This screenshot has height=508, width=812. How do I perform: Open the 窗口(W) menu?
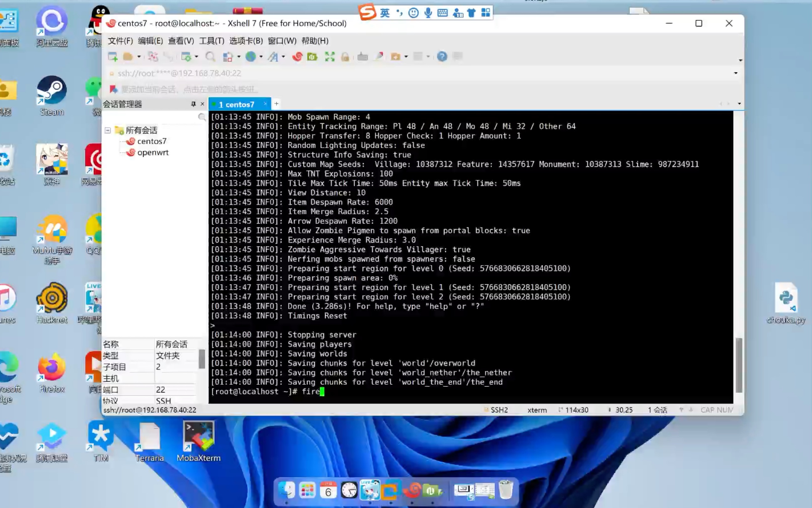(282, 41)
